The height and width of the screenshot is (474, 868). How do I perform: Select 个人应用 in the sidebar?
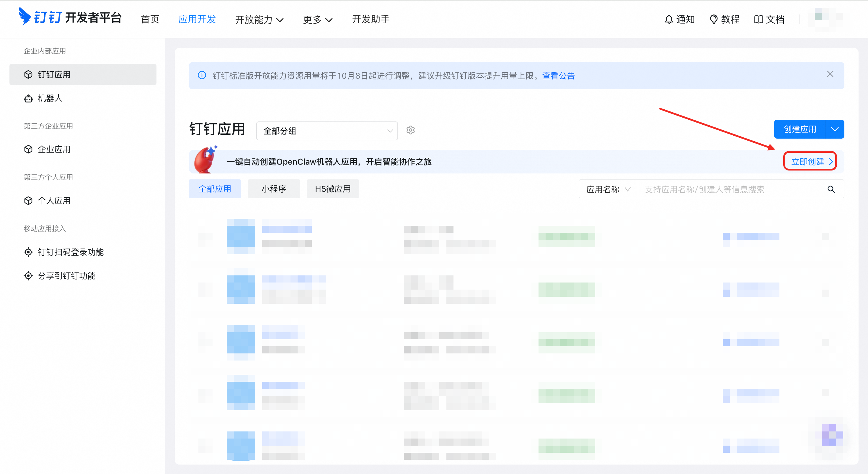pos(83,200)
